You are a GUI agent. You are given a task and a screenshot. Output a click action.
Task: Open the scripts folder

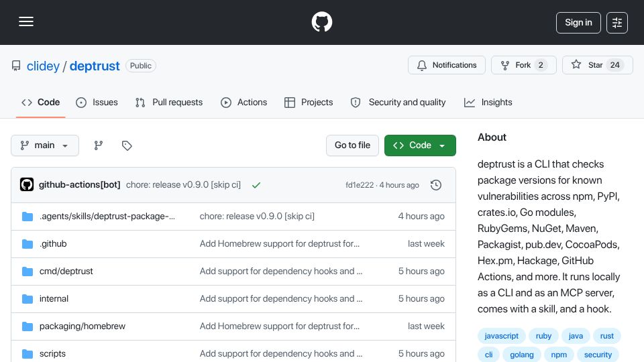tap(52, 354)
